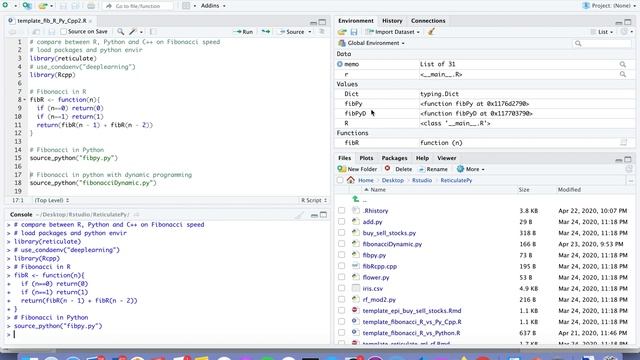Image resolution: width=640 pixels, height=360 pixels.
Task: Click the Run button
Action: tap(243, 31)
